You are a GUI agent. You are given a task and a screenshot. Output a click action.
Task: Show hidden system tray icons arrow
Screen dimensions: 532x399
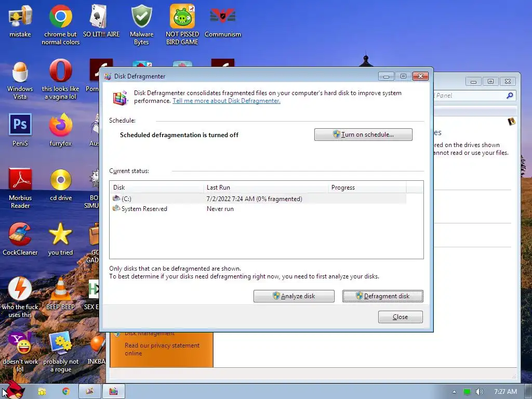454,392
